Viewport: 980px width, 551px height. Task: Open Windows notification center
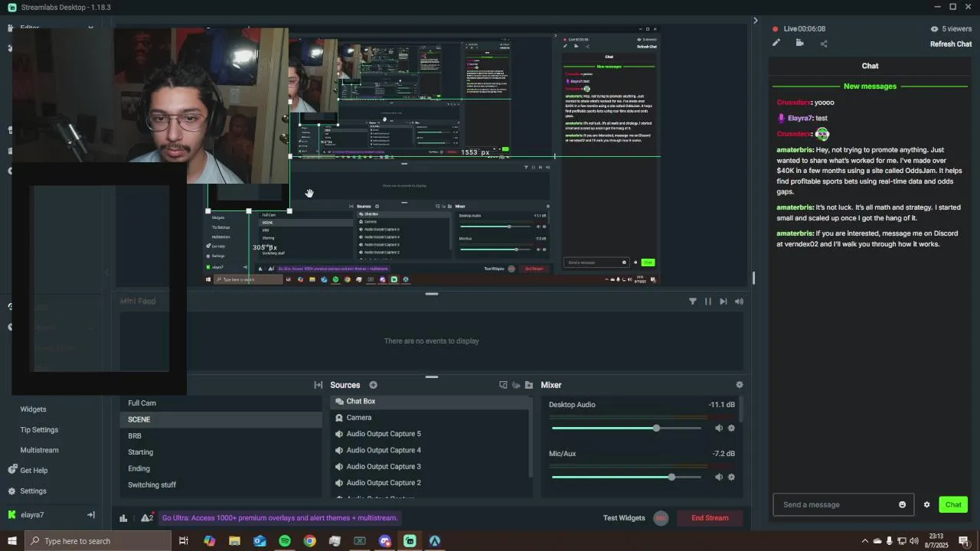pos(964,541)
